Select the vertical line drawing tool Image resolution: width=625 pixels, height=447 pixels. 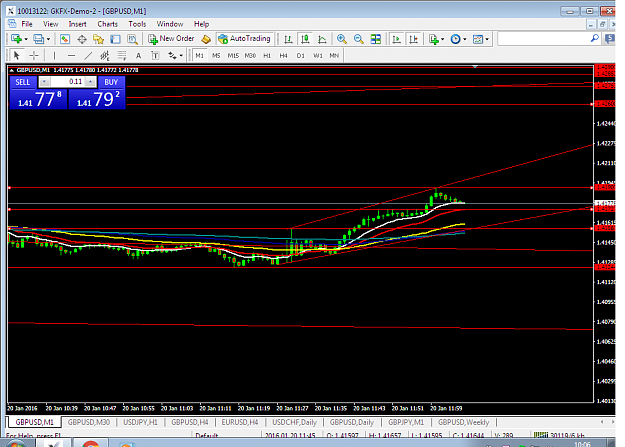54,55
